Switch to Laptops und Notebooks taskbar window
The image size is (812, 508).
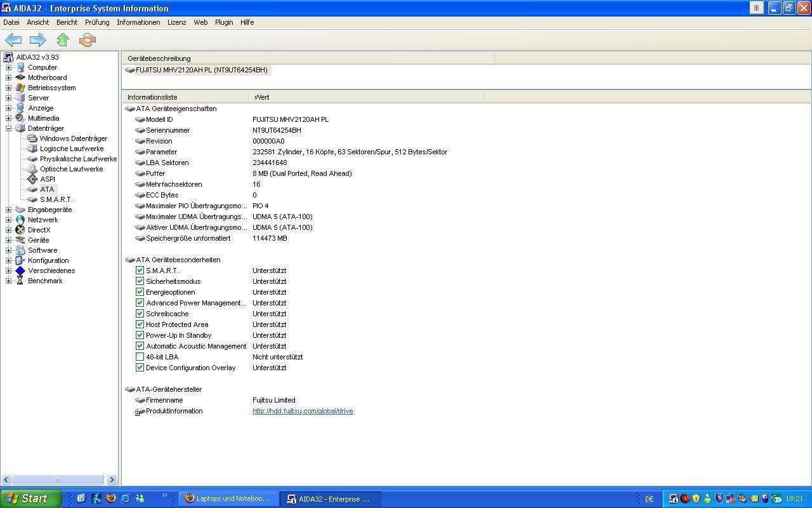point(228,498)
